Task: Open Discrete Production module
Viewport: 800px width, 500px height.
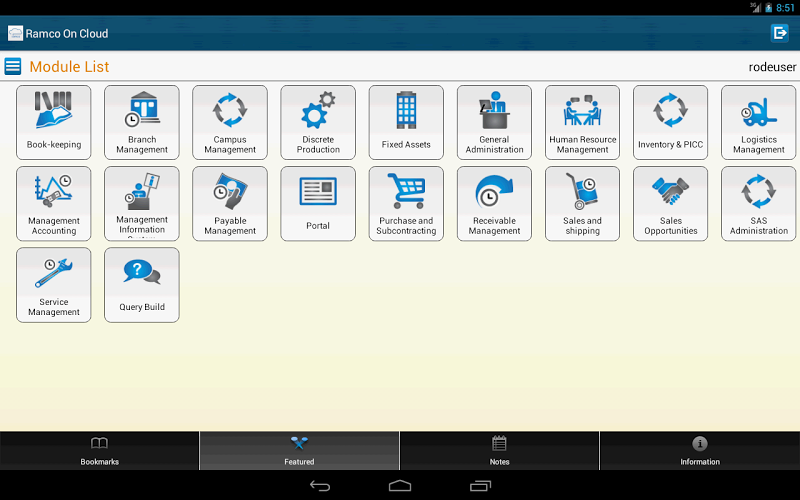Action: point(318,122)
